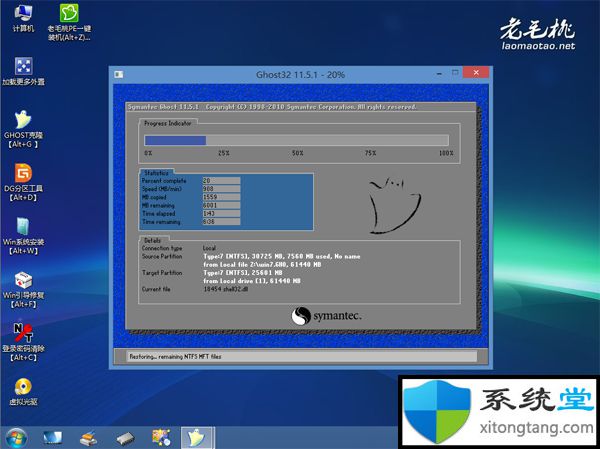
Task: Maximize the Ghost32 window
Action: (x=455, y=72)
